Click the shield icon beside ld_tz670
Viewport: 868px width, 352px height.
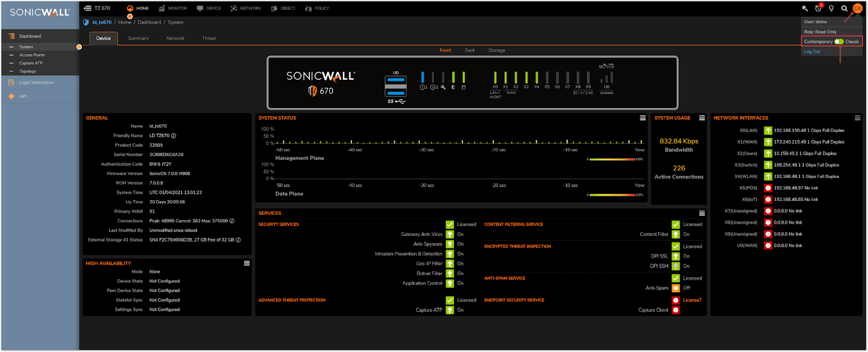tap(86, 22)
